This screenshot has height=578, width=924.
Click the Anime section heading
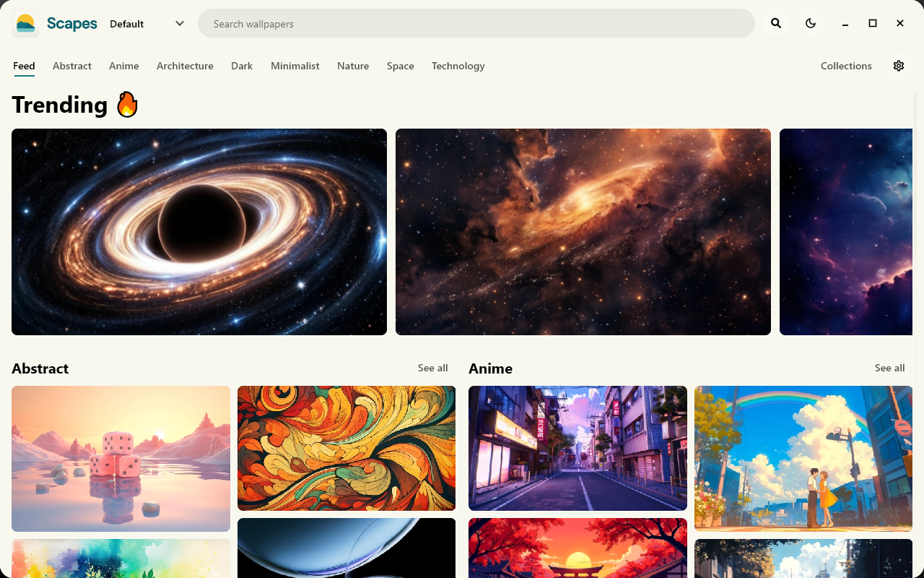coord(491,368)
